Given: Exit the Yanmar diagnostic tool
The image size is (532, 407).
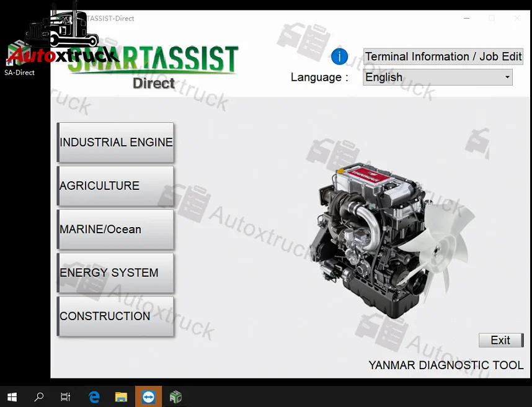Looking at the screenshot, I should 500,340.
